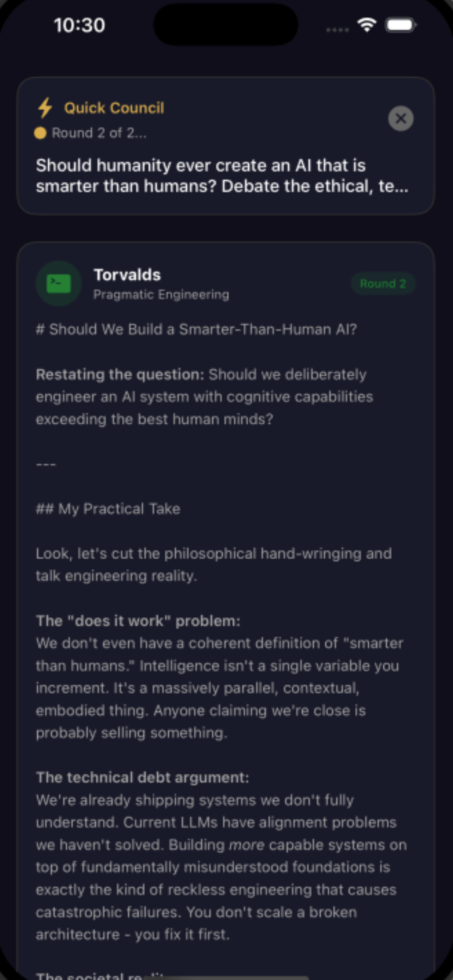
Task: Select the green Round 2 badge
Action: pos(383,283)
